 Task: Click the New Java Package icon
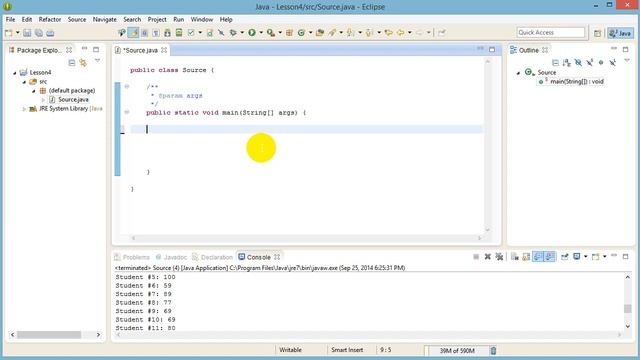point(289,33)
